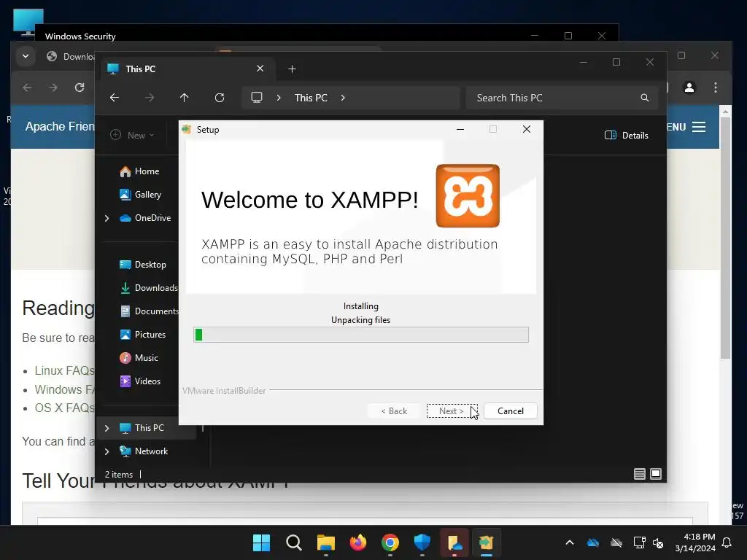
Task: Show hidden system tray icons
Action: tap(569, 542)
